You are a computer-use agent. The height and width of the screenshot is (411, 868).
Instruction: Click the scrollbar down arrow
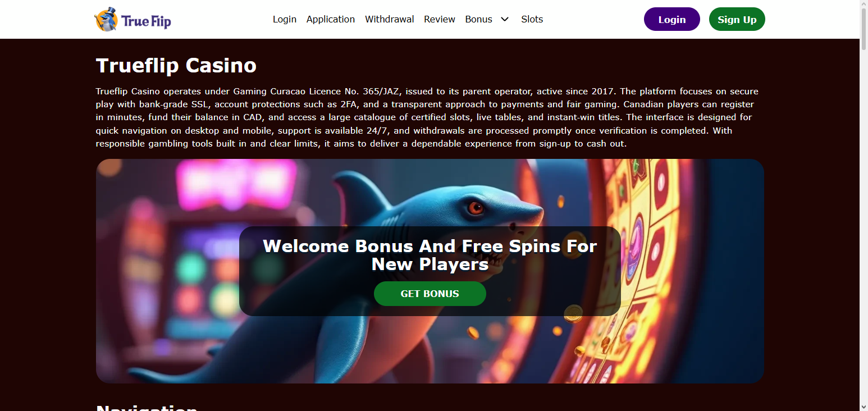click(x=864, y=407)
